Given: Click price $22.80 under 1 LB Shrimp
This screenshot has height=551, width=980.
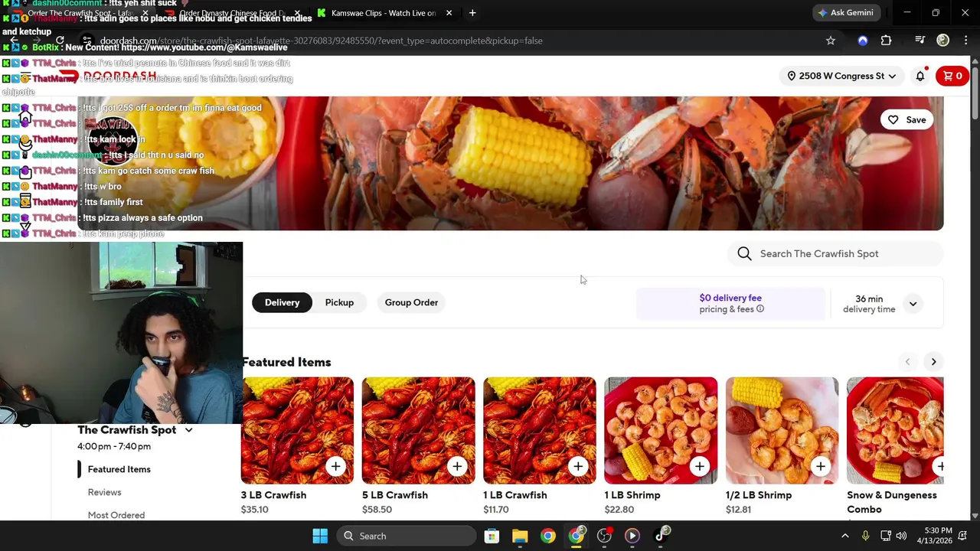Looking at the screenshot, I should coord(619,510).
